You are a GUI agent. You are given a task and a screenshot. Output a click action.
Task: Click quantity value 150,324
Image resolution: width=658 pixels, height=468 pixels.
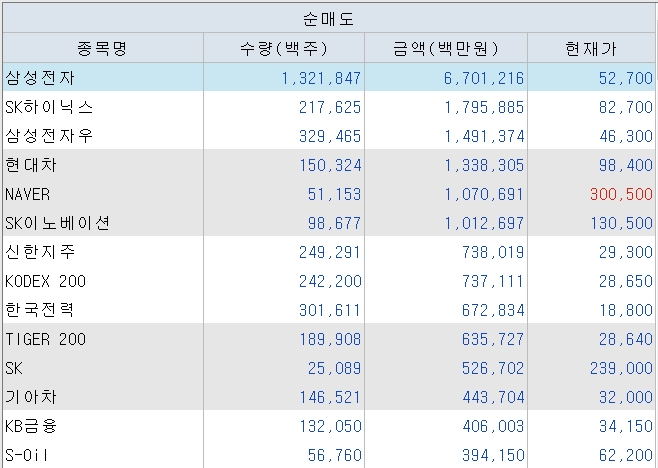pyautogui.click(x=330, y=165)
